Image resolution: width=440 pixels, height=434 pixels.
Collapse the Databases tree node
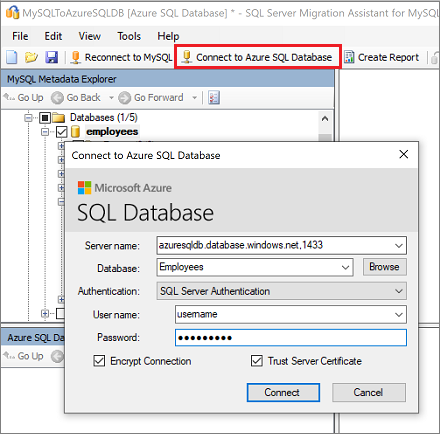click(28, 118)
